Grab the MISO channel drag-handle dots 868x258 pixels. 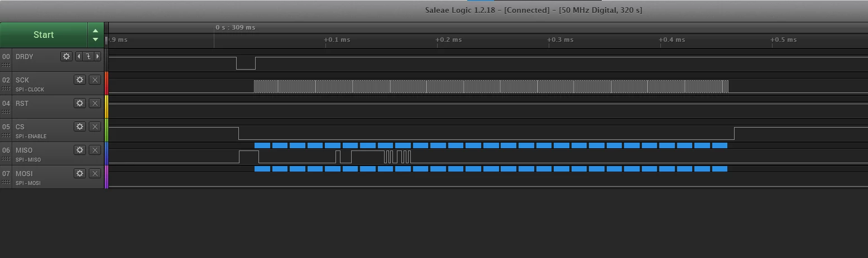point(6,159)
